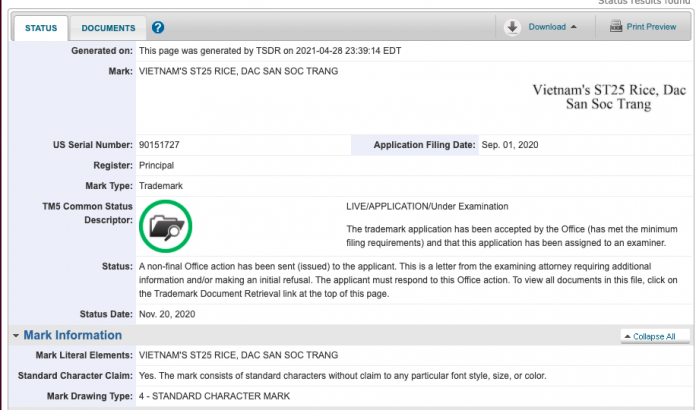Screen dimensions: 696x410
Task: Click the LIVE/APPLICATION/Under Examination status text
Action: 427,206
